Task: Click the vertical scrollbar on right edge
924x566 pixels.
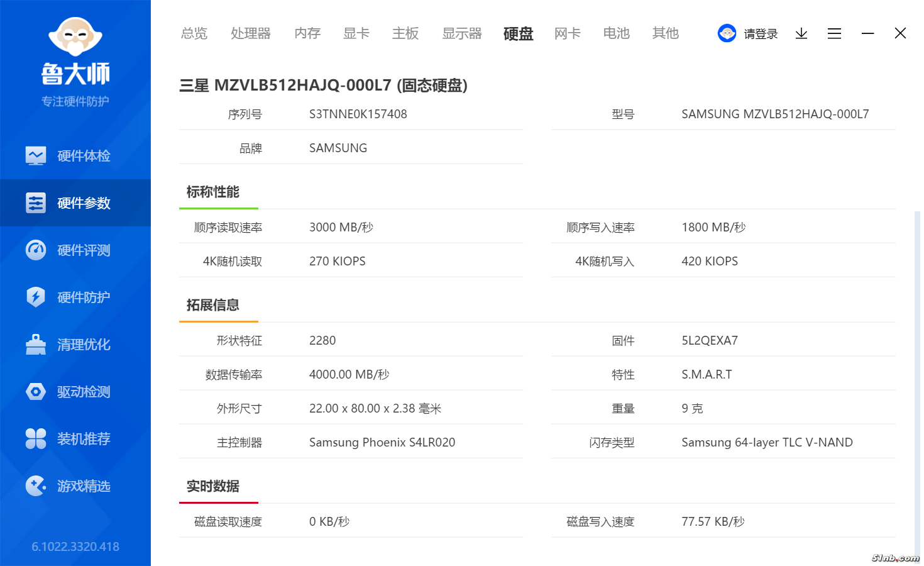Action: coord(917,377)
